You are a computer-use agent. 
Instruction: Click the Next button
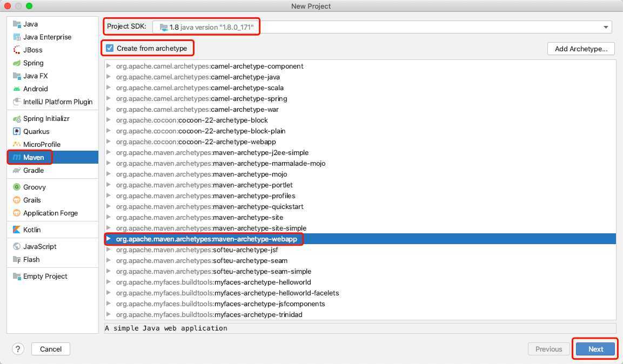[x=595, y=349]
